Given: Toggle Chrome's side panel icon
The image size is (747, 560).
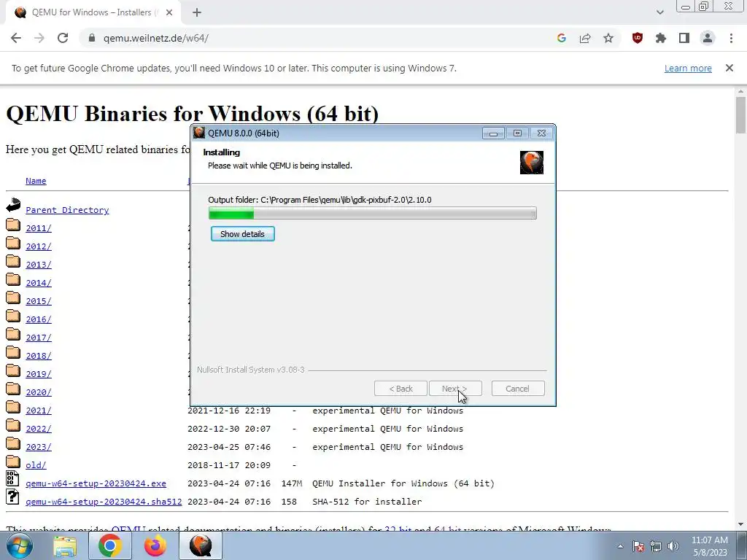Looking at the screenshot, I should (x=684, y=38).
